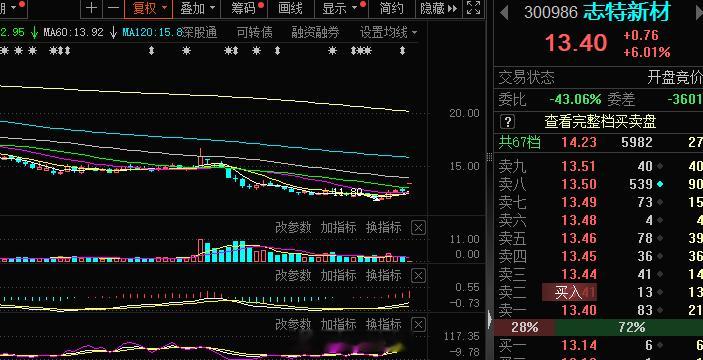Click the stock code 300986
The width and height of the screenshot is (703, 360).
551,13
